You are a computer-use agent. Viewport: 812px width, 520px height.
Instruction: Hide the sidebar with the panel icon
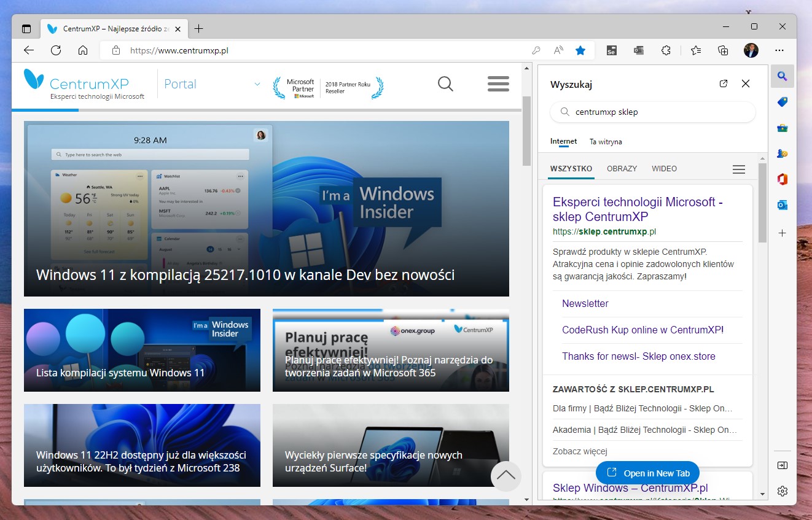[x=782, y=465]
